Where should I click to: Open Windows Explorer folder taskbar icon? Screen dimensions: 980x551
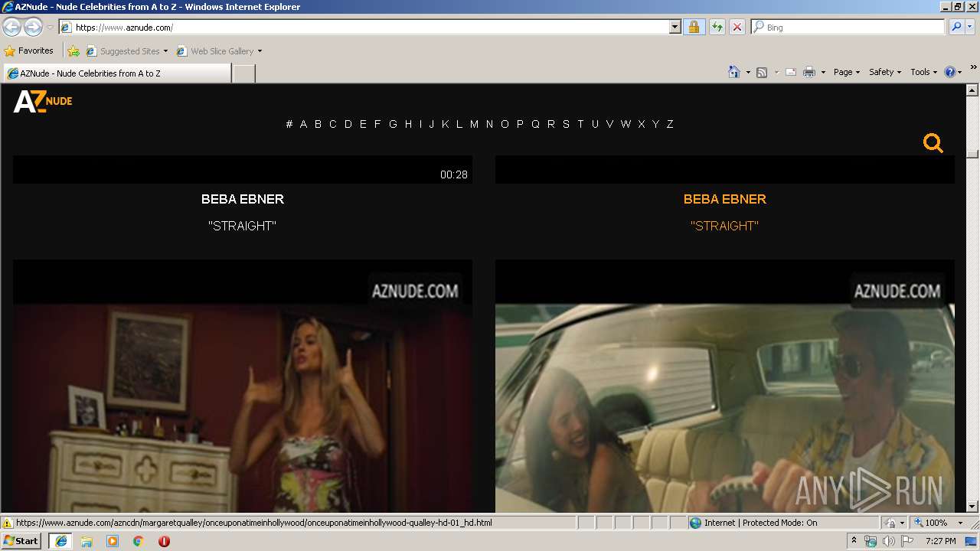click(x=87, y=541)
